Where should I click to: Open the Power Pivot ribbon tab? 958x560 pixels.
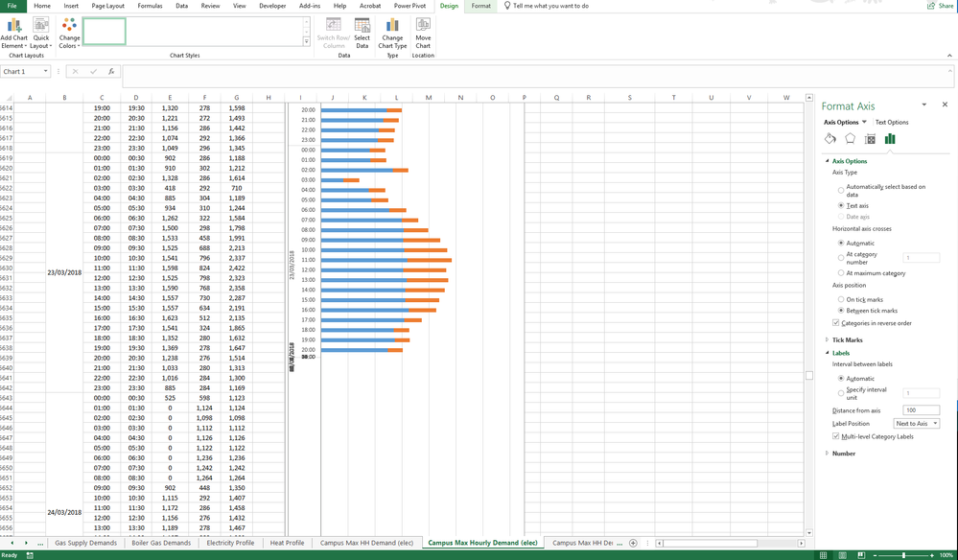(410, 6)
